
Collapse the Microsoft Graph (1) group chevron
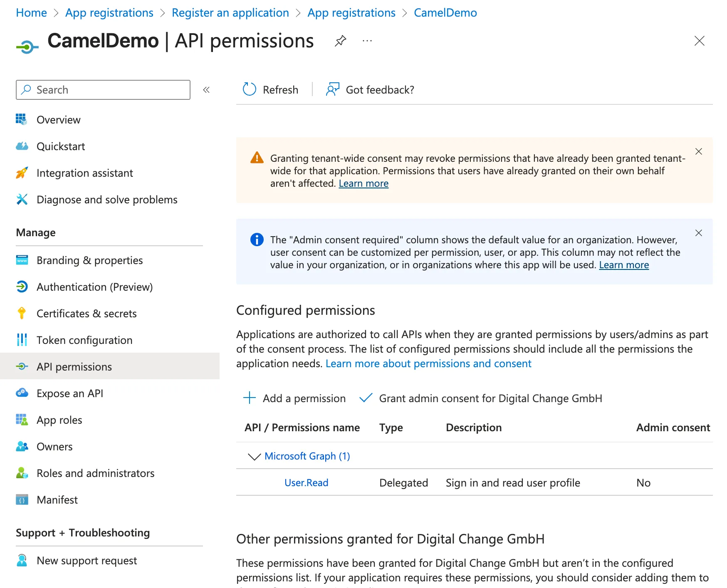pos(254,457)
